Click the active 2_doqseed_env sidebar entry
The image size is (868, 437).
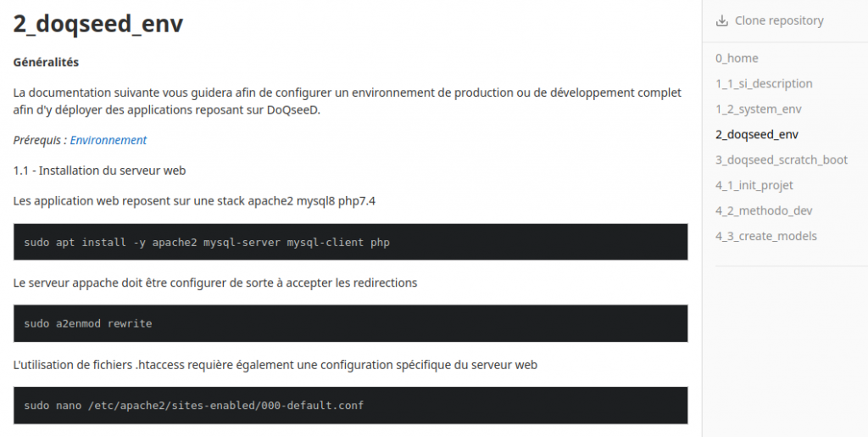tap(757, 135)
